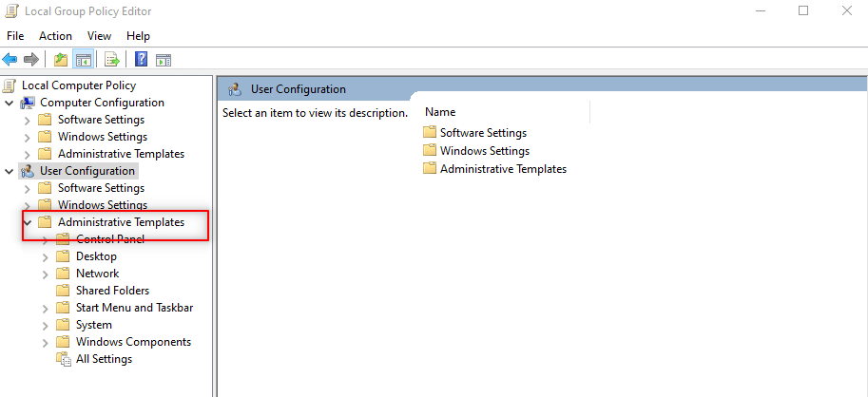Screen dimensions: 868x397
Task: Click the Network folder icon in tree
Action: [x=63, y=274]
